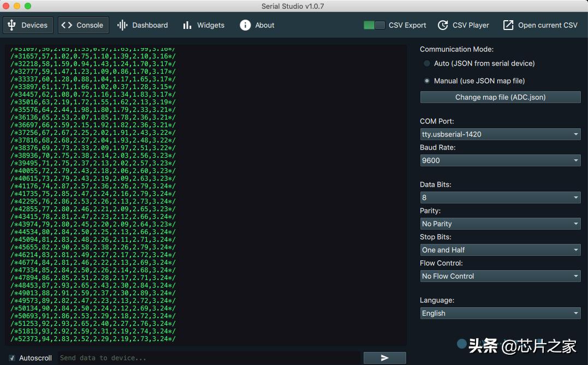The width and height of the screenshot is (588, 365).
Task: Select Auto (JSON from serial device) mode
Action: point(427,63)
